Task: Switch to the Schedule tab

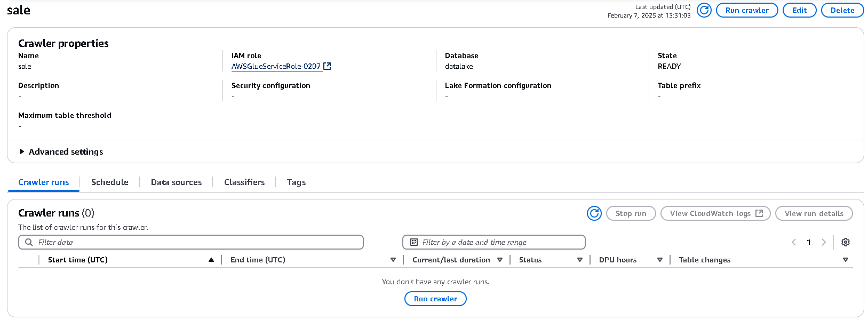Action: click(110, 182)
